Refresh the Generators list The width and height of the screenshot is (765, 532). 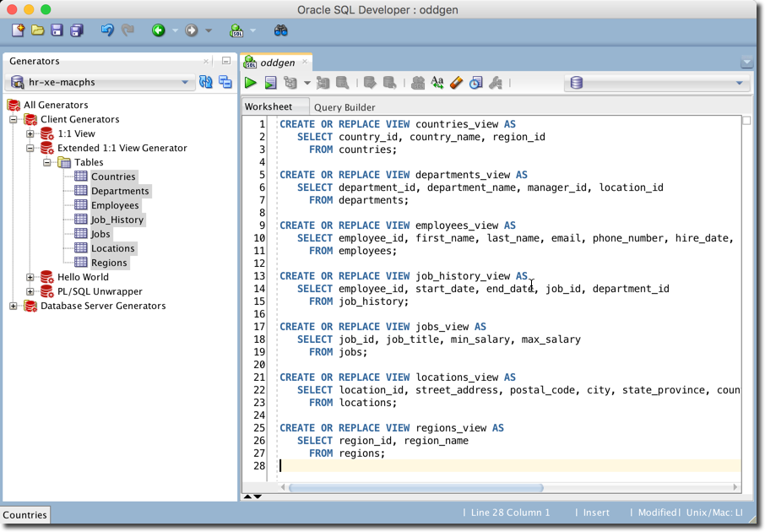206,82
